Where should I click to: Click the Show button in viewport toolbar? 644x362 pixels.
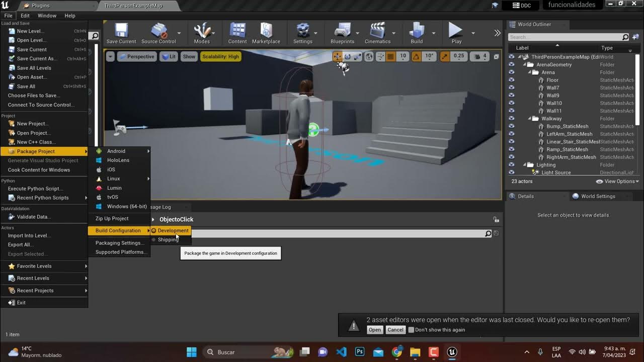click(x=189, y=57)
